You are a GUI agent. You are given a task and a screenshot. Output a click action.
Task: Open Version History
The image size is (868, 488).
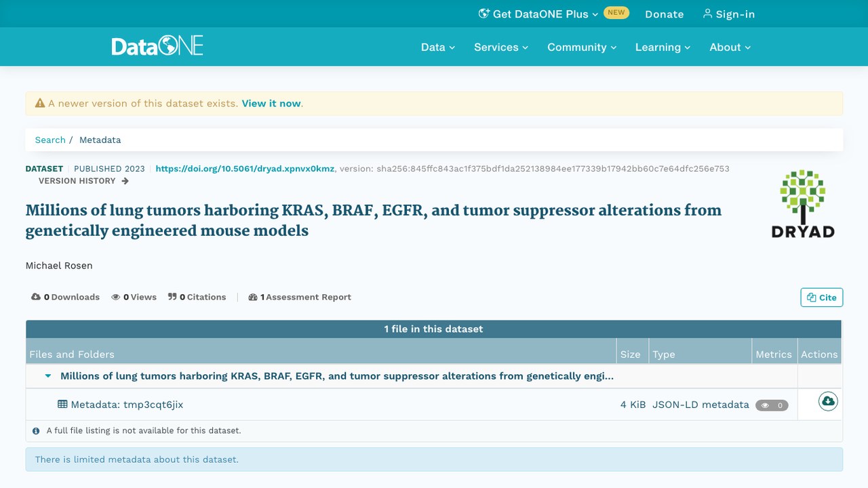[x=83, y=181]
